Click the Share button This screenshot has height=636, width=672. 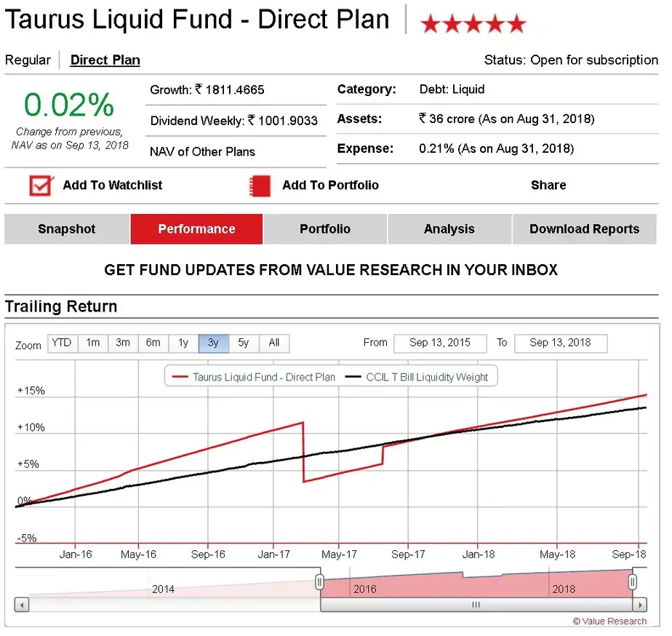pos(548,186)
